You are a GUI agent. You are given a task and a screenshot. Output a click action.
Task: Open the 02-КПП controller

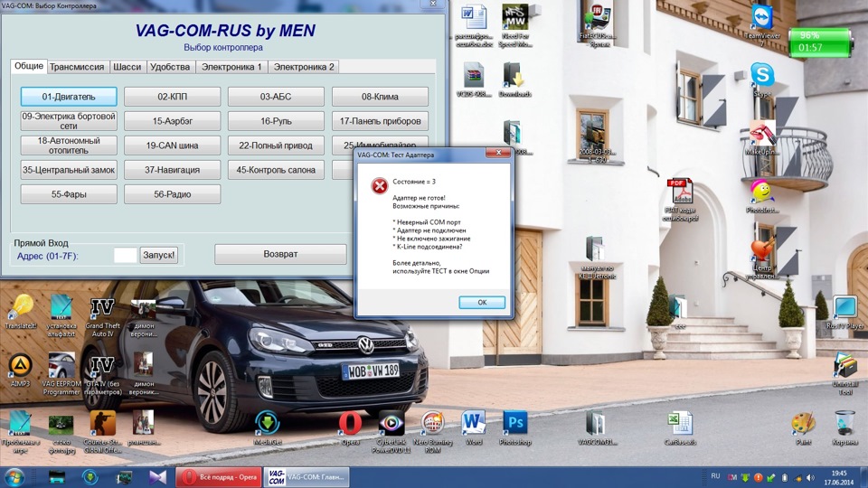(x=172, y=97)
